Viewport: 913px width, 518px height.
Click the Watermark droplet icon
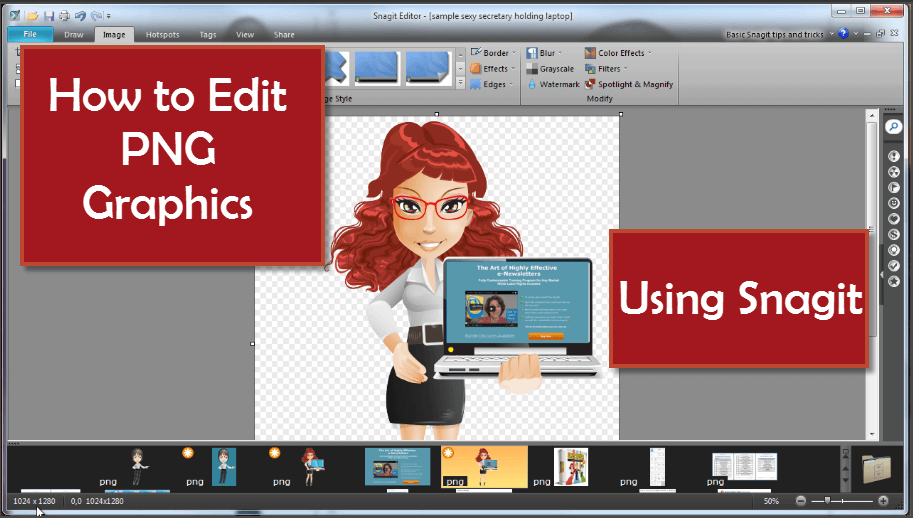[x=532, y=84]
